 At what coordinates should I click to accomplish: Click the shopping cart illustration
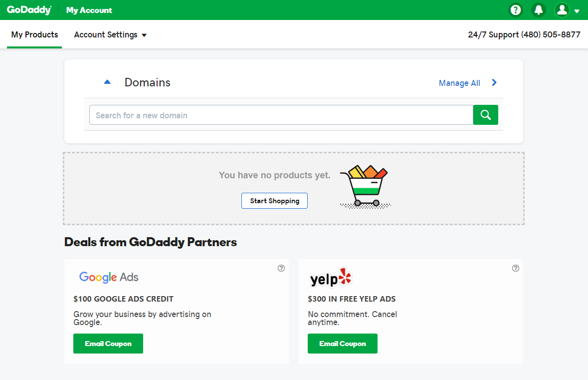pyautogui.click(x=365, y=187)
